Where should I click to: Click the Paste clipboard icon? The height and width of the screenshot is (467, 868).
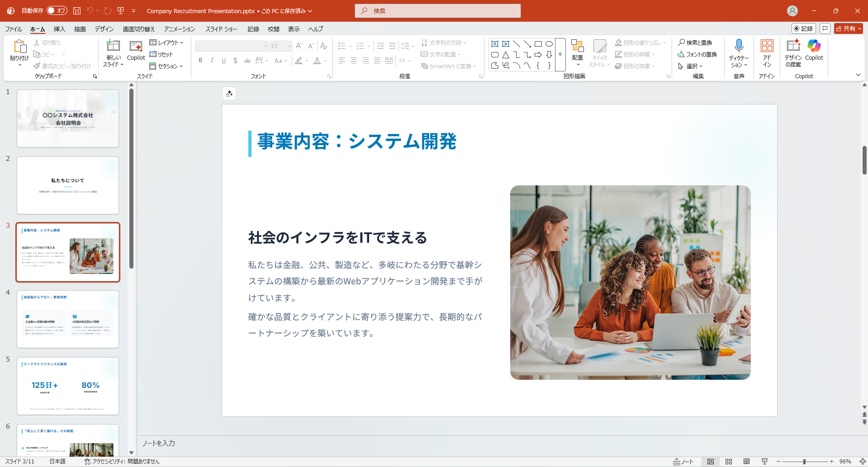click(x=19, y=46)
